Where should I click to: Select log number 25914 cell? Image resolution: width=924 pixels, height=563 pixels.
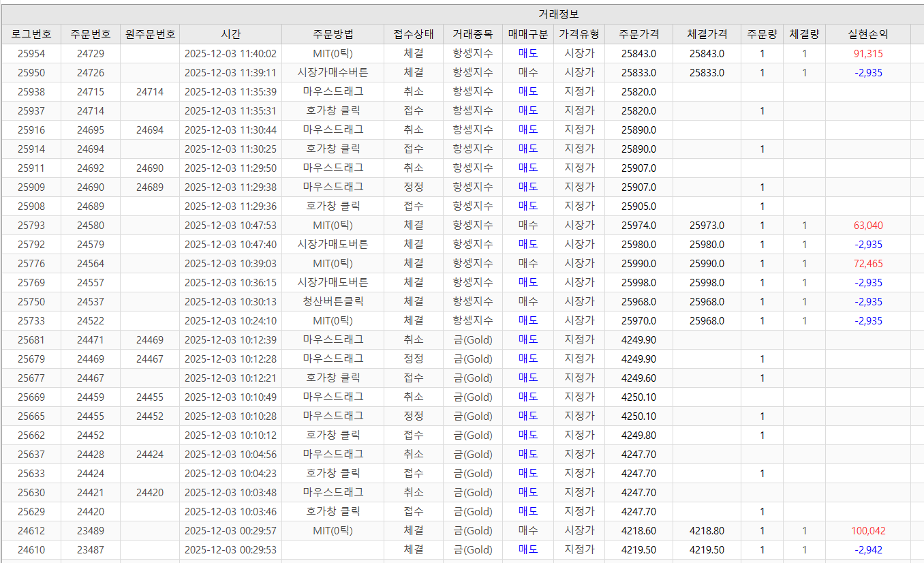pos(31,149)
